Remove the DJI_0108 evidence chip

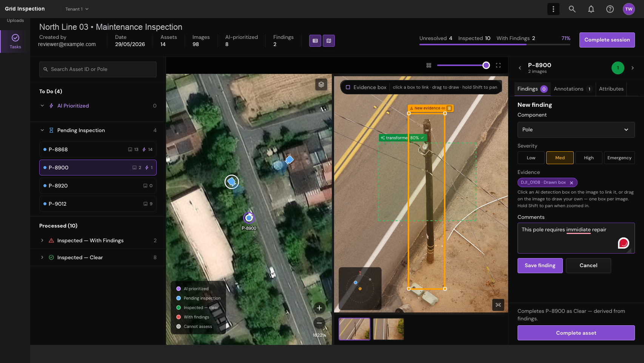point(572,183)
